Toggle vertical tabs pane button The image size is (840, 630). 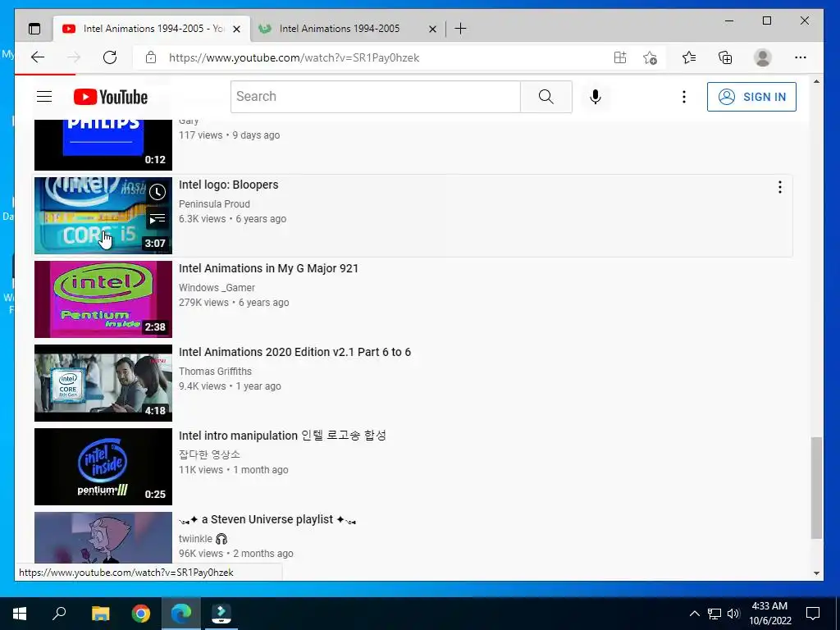[34, 29]
